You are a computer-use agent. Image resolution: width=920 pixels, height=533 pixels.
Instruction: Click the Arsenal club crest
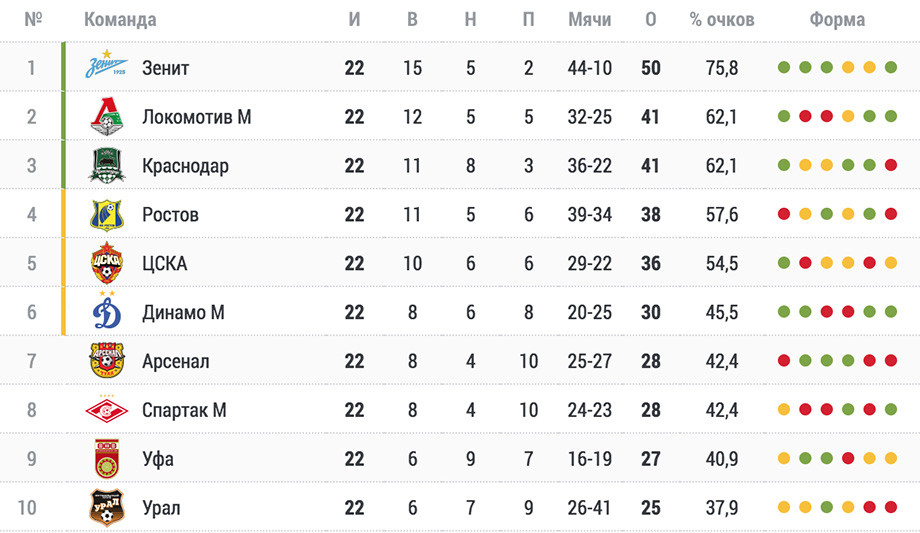[107, 360]
